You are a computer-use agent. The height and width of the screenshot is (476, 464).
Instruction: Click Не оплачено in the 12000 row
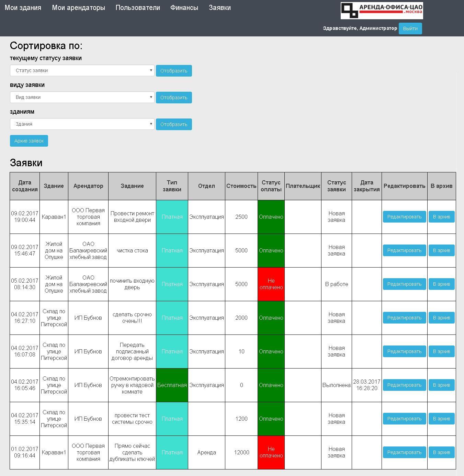[271, 452]
